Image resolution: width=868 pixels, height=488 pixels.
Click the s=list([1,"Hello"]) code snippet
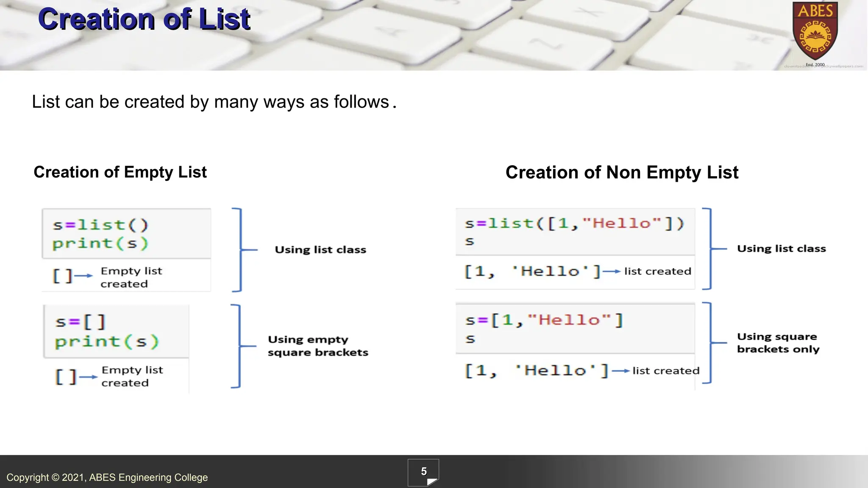[575, 232]
